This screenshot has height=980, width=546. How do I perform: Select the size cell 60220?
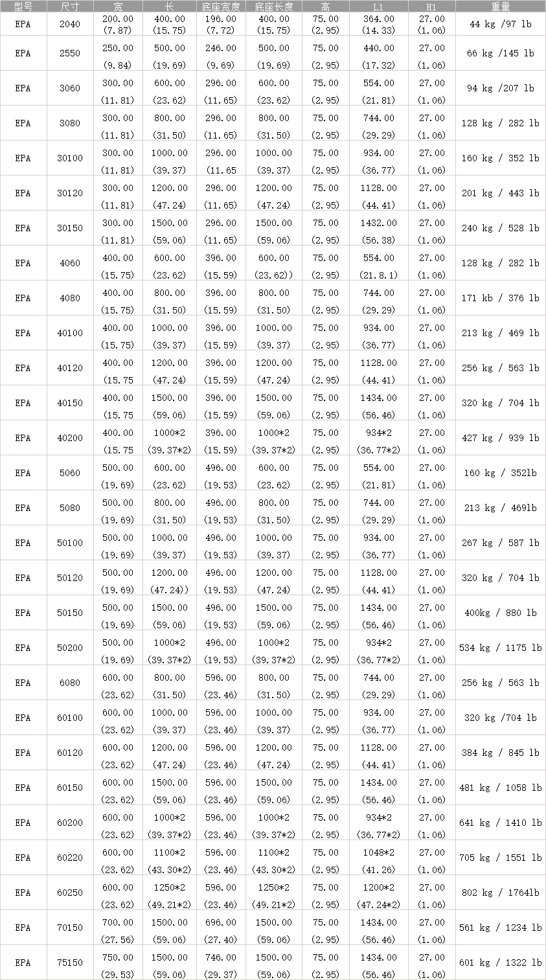pyautogui.click(x=69, y=858)
